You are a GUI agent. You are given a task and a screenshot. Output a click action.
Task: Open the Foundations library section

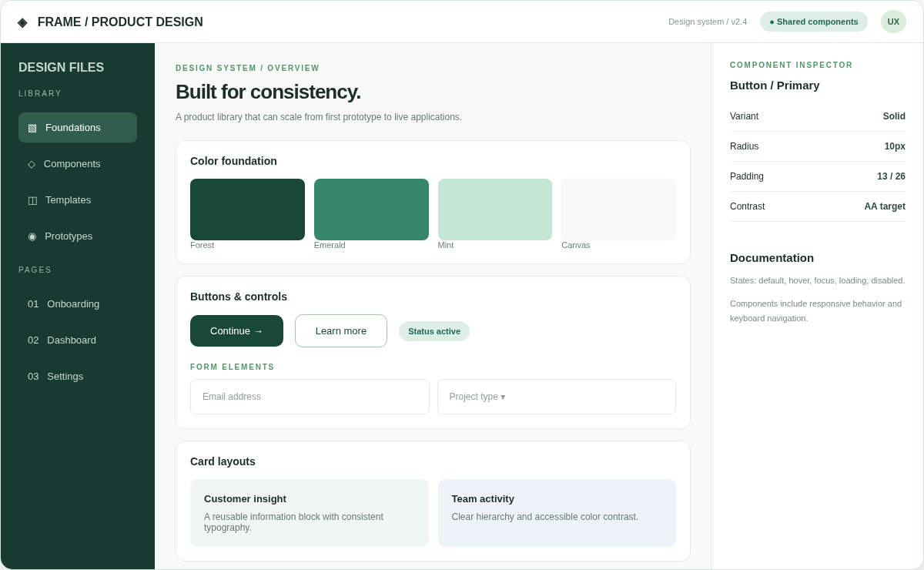click(78, 128)
